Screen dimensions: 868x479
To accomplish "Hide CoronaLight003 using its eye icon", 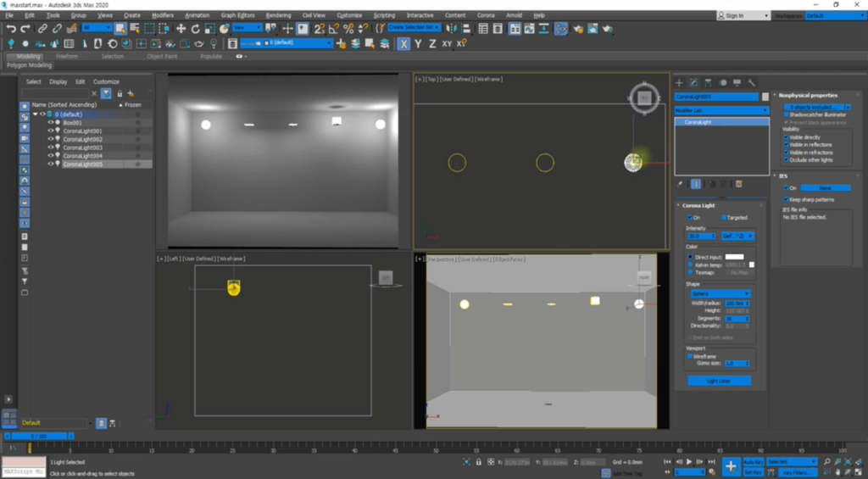I will 50,148.
